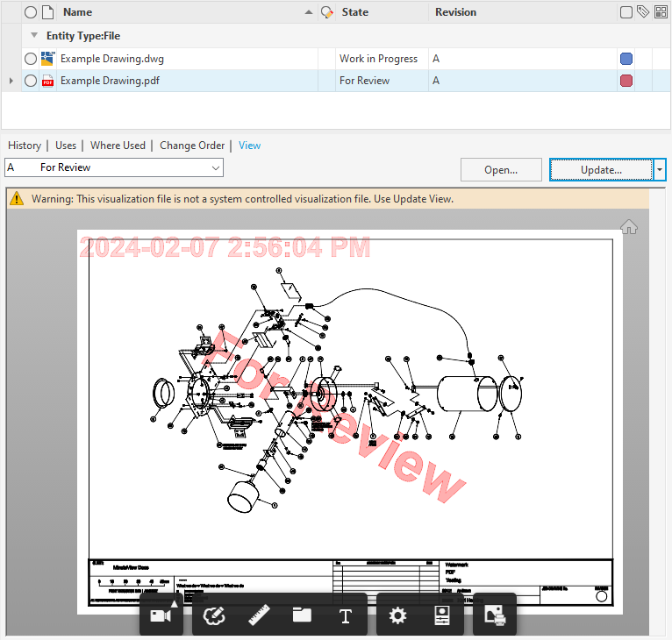The height and width of the screenshot is (640, 672).
Task: Switch to the Uses tab
Action: (66, 146)
